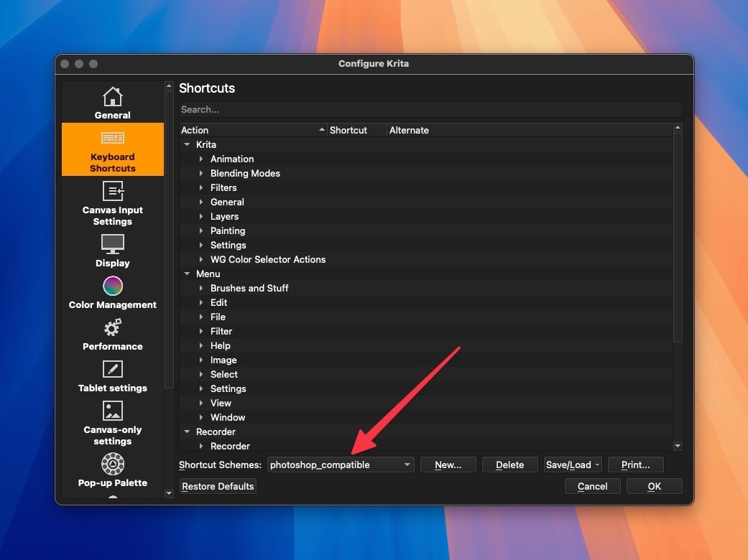Expand the Edit menu group arrow
Viewport: 748px width, 560px height.
point(201,302)
